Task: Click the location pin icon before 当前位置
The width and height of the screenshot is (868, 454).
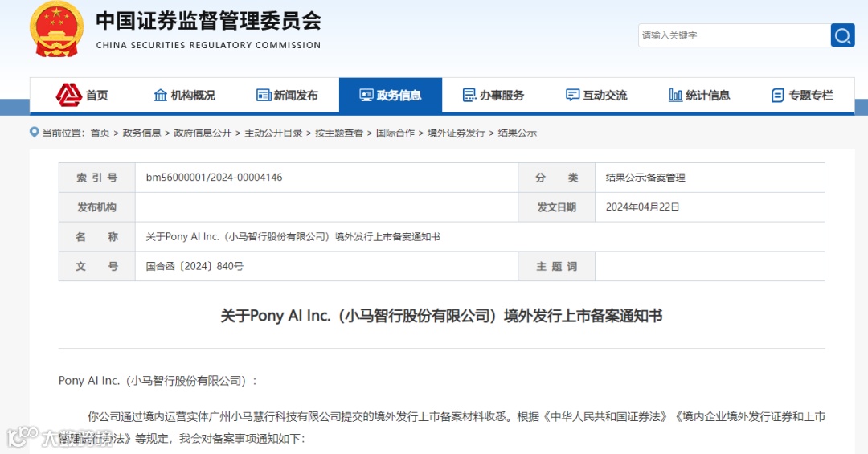Action: point(35,133)
